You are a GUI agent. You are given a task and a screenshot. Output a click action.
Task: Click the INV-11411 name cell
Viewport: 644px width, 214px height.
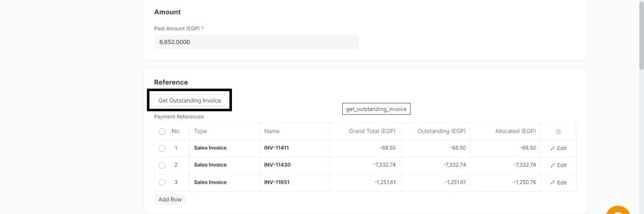[294, 148]
